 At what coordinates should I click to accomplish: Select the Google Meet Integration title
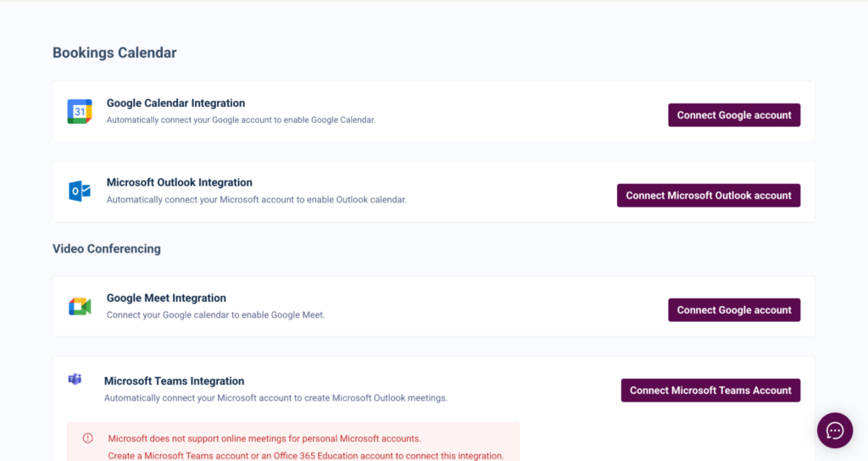(x=166, y=298)
